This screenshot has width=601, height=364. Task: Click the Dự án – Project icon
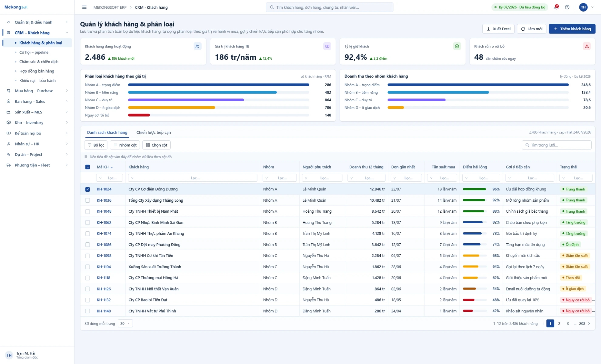(x=8, y=154)
